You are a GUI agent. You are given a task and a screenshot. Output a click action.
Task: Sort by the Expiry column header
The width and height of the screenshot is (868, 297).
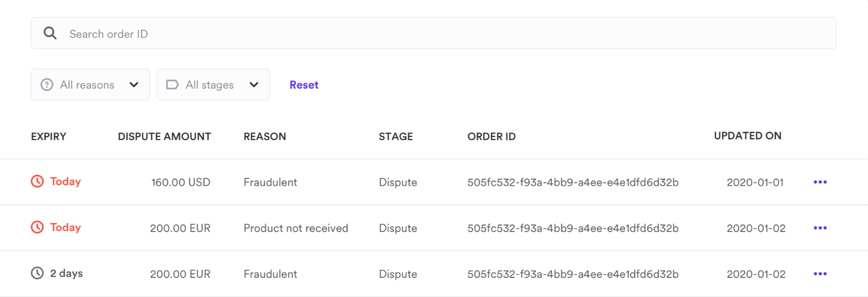pos(48,136)
